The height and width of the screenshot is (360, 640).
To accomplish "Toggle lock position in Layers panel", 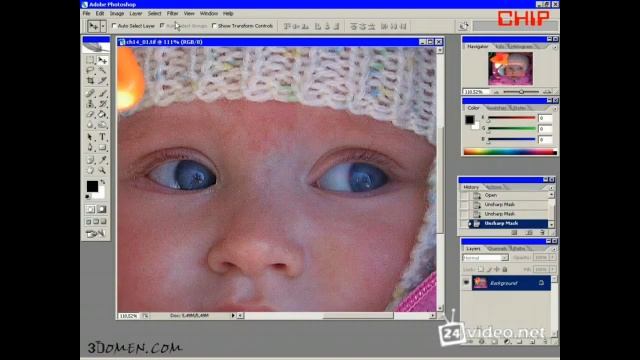I will coord(497,269).
